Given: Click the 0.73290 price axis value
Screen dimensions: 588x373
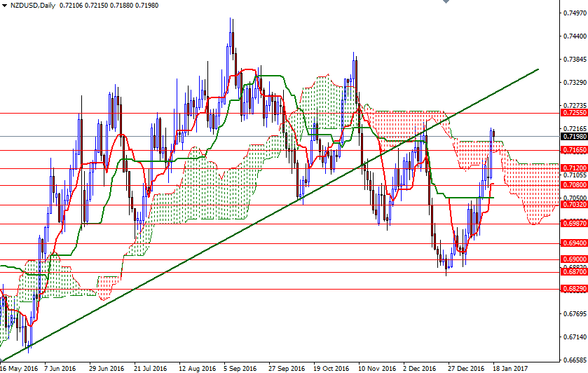Looking at the screenshot, I should pyautogui.click(x=575, y=83).
